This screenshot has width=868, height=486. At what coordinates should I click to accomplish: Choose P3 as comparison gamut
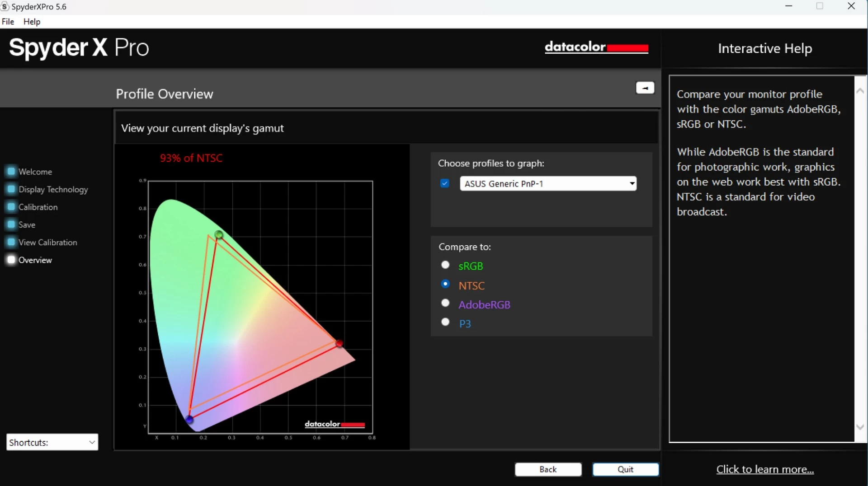point(445,322)
